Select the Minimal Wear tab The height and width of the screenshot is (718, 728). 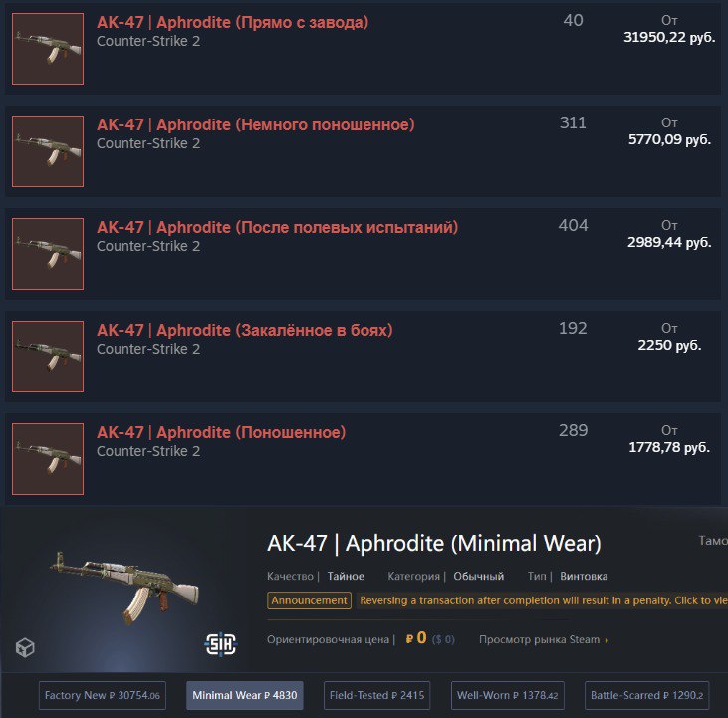[x=245, y=695]
